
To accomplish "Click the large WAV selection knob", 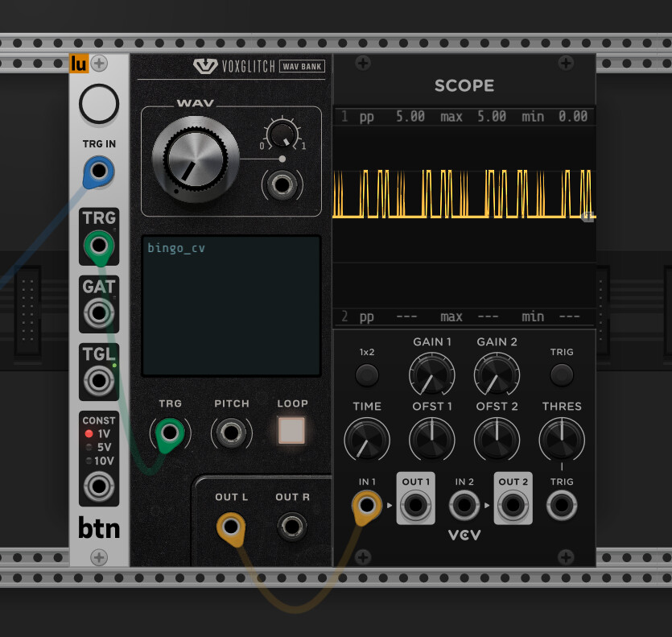I will click(196, 159).
